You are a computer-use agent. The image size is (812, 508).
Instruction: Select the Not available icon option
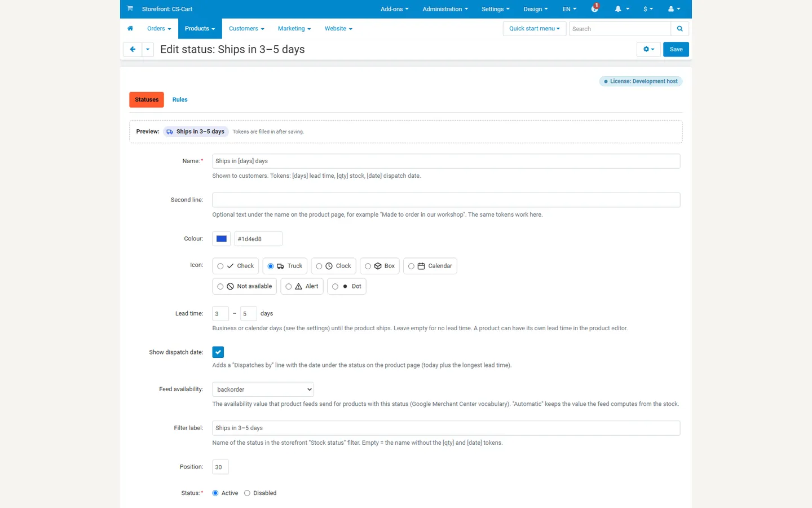(x=245, y=286)
